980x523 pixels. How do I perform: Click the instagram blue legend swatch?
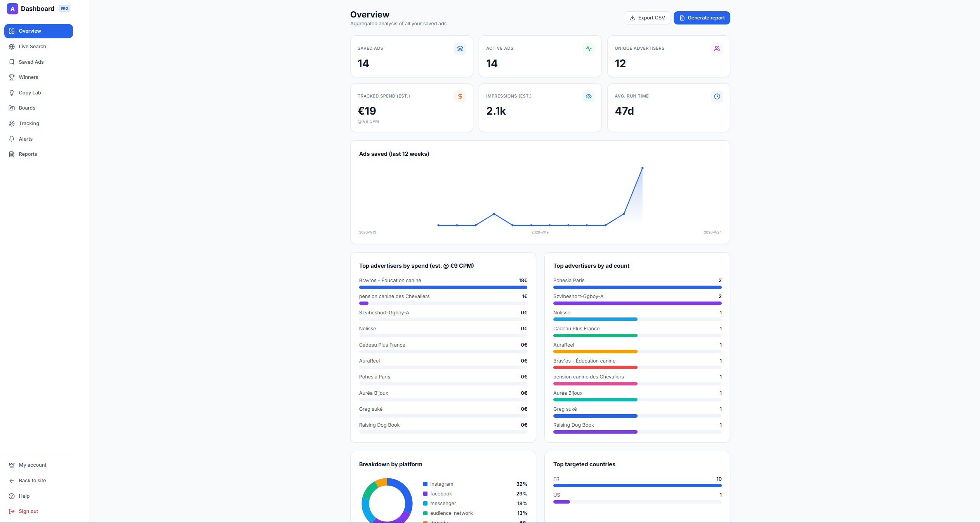click(x=425, y=484)
